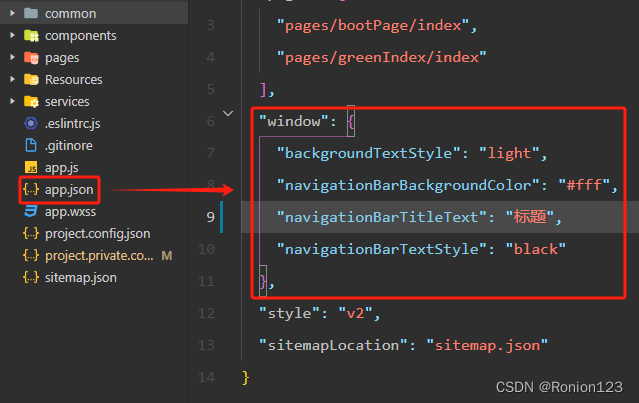Click the services folder icon
Viewport: 639px width, 403px height.
point(31,101)
